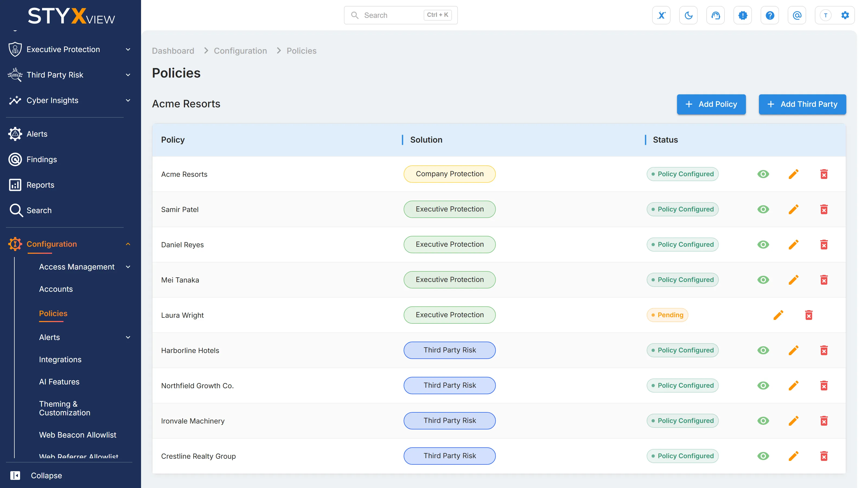Go to Accounts under Configuration
868x488 pixels.
click(56, 289)
